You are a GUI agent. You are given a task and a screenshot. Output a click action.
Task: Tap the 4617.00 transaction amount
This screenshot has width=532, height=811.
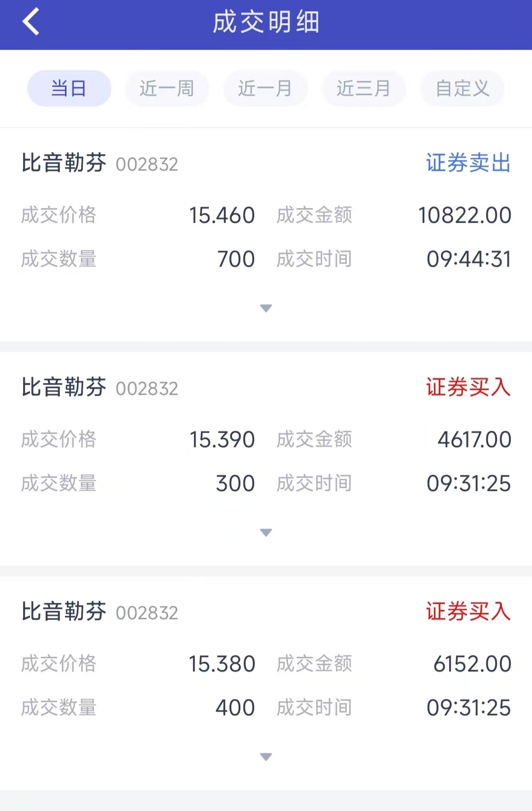tap(474, 440)
